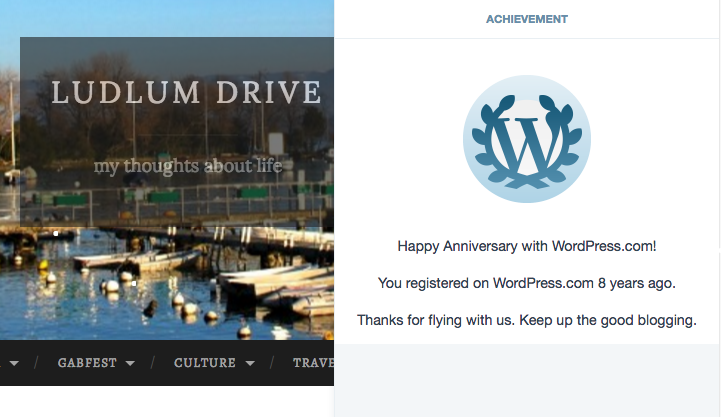The image size is (721, 417).
Task: Click the white page area below navigation bar
Action: pyautogui.click(x=160, y=402)
